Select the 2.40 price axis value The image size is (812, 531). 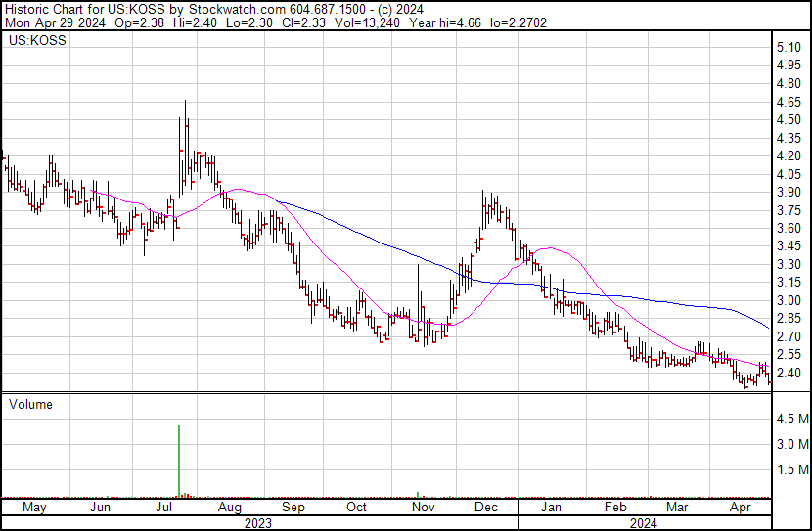789,373
